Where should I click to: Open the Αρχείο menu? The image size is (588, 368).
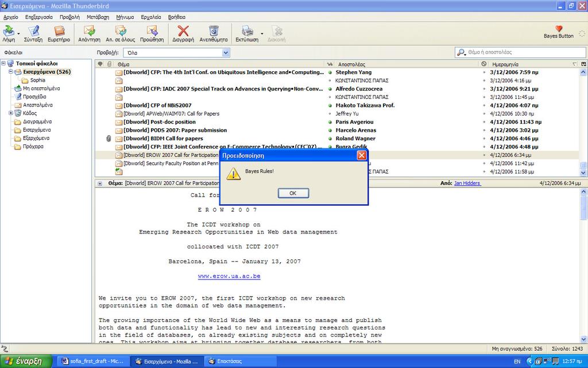coord(11,17)
